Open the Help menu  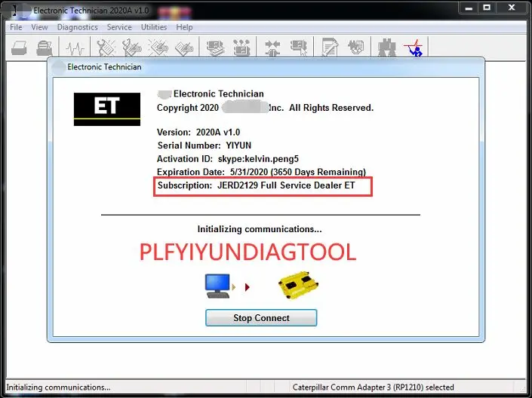pyautogui.click(x=184, y=27)
